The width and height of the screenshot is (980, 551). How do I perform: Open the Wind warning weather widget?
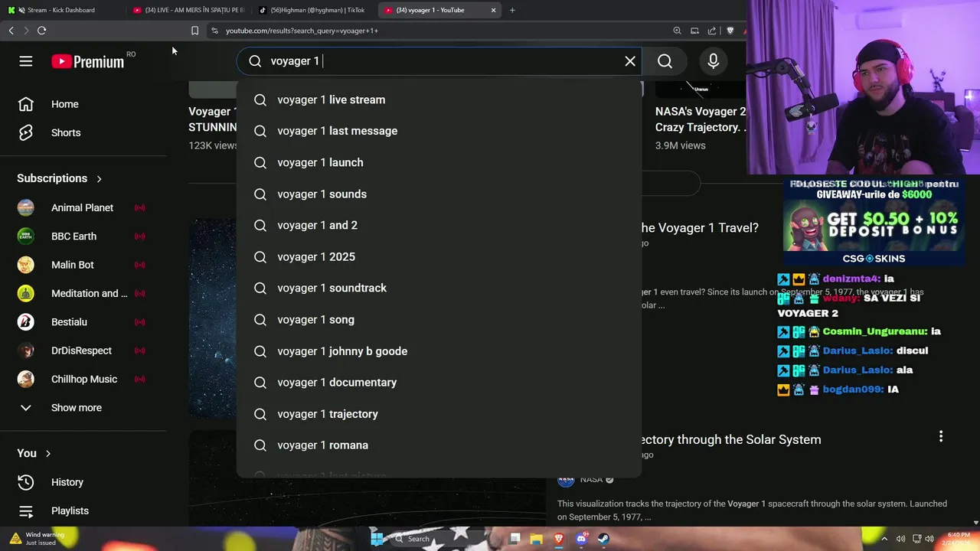click(x=37, y=539)
